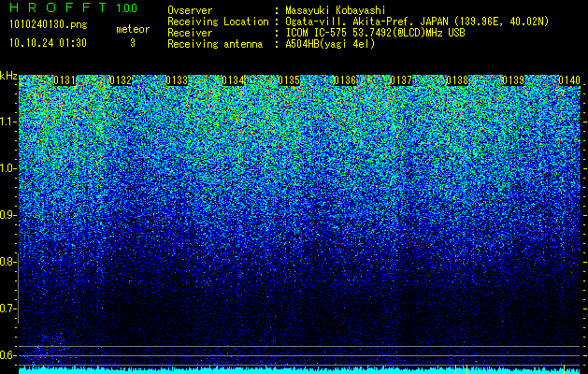588x374 pixels.
Task: Click the HROFFT 1.0.0 title text
Action: pos(74,7)
